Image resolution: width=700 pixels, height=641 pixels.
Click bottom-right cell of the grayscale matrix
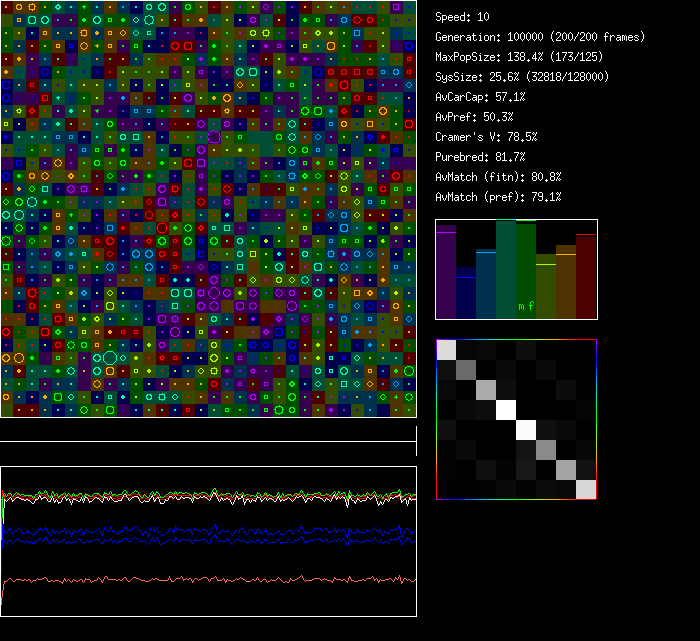tap(586, 488)
